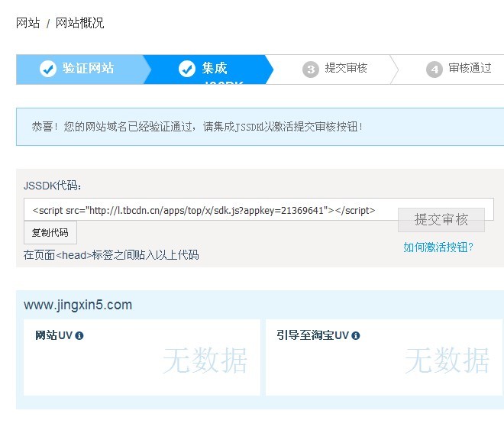The height and width of the screenshot is (430, 504).
Task: Open the 如何激活按钮? help link
Action: 438,247
